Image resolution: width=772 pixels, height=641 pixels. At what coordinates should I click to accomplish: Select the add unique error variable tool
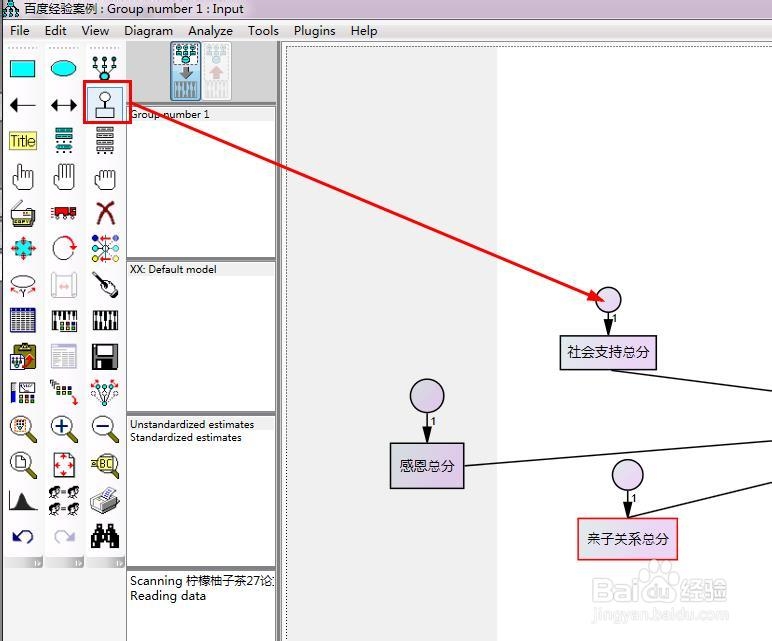(x=105, y=104)
